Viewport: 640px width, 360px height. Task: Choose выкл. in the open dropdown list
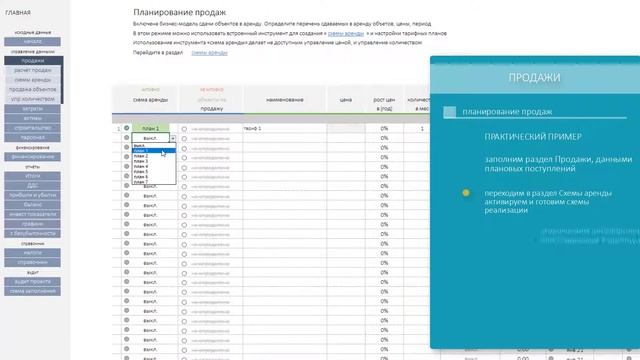click(154, 146)
